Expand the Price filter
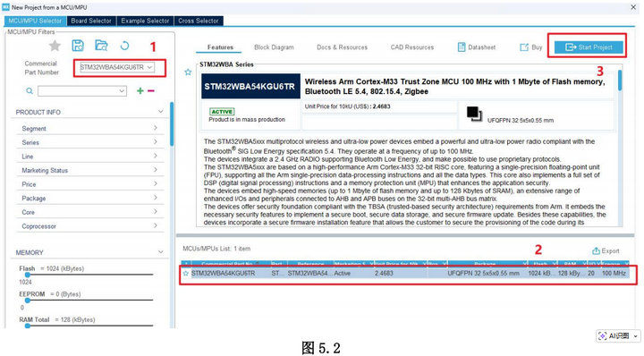The width and height of the screenshot is (644, 356). (156, 184)
